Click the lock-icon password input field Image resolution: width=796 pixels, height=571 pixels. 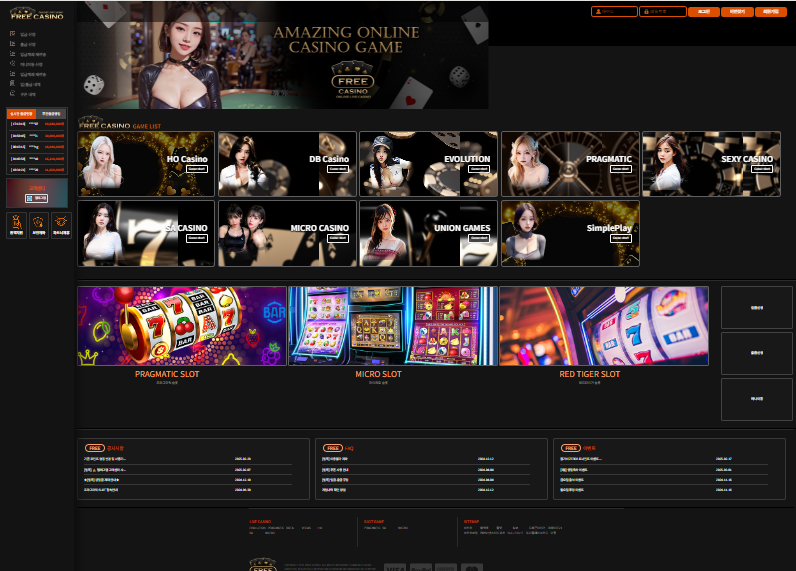pos(662,11)
